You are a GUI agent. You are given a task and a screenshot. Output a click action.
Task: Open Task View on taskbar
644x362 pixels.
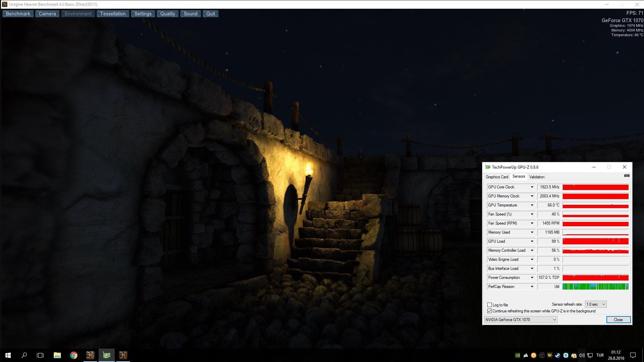tap(40, 355)
